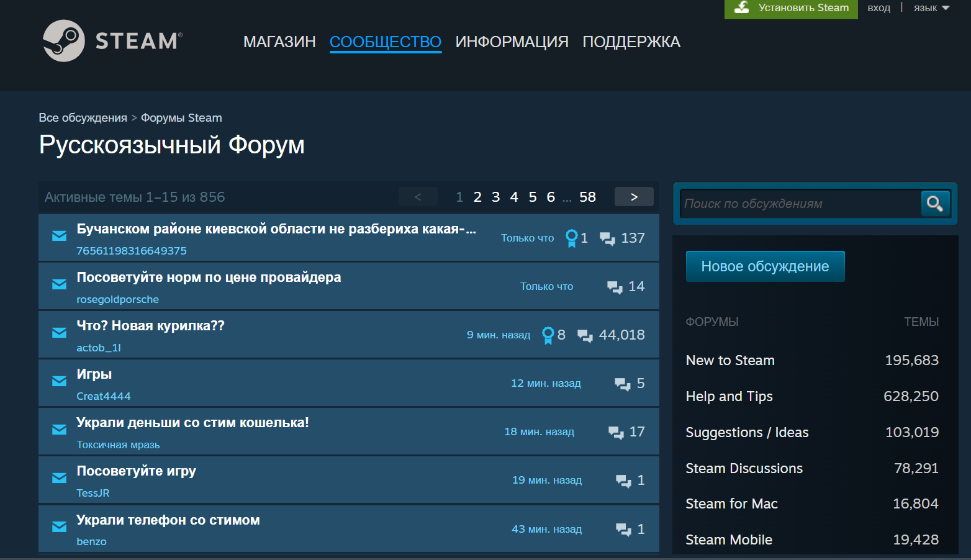Click reply bubbles icon beside 44,018
Viewport: 971px width, 560px height.
pyautogui.click(x=585, y=335)
